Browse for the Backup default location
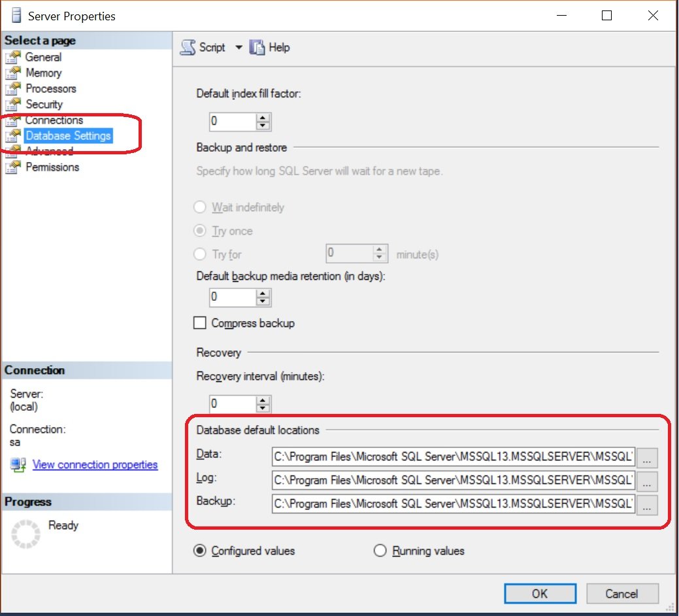Viewport: 679px width, 616px height. pyautogui.click(x=648, y=504)
